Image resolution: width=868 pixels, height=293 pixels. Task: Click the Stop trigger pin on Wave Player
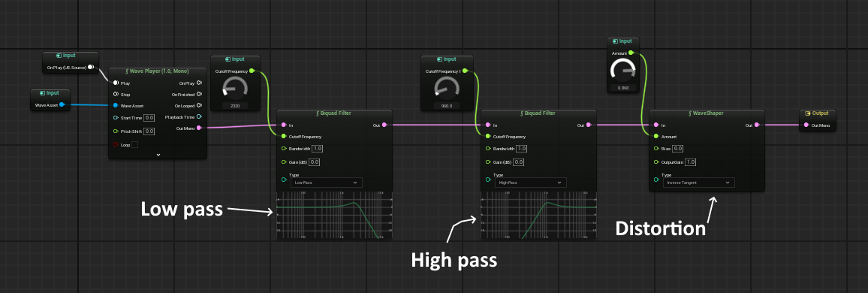point(116,95)
